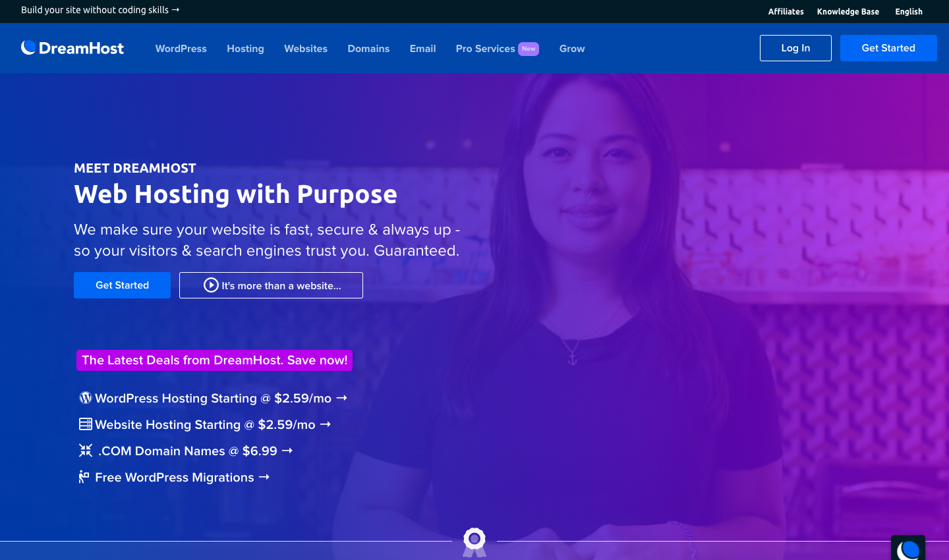
Task: Click the migration icon beside Free WordPress Migrations
Action: 84,477
